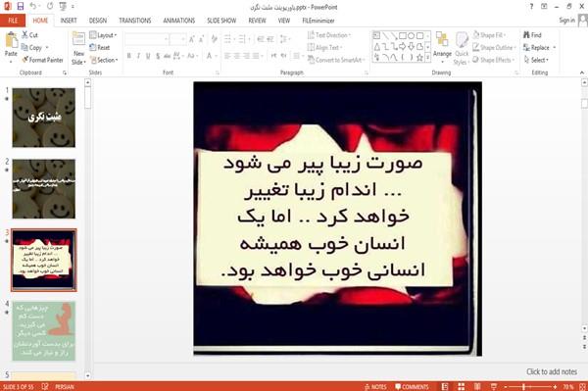Switch to Reading View icon
The height and width of the screenshot is (391, 588).
pos(477,386)
